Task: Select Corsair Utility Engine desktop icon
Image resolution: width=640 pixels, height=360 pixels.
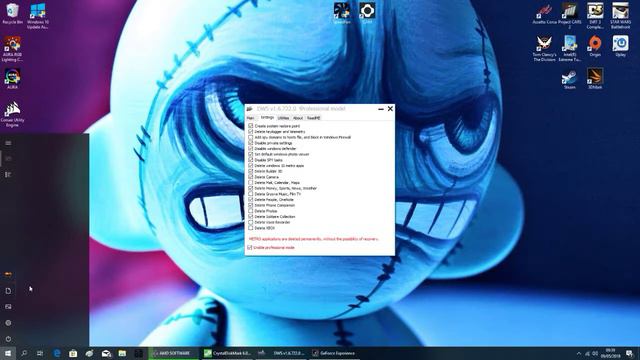Action: coord(12,114)
